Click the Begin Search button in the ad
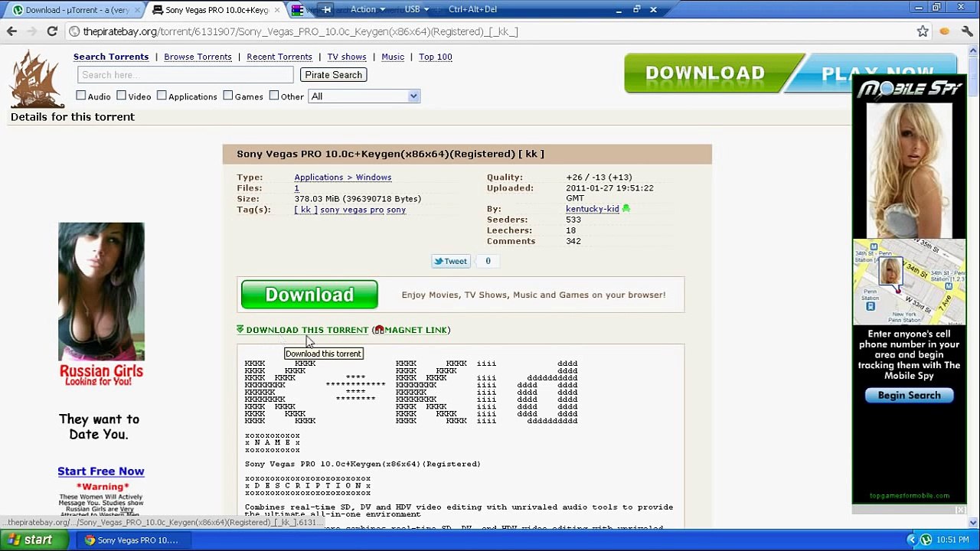The image size is (980, 551). [x=909, y=396]
